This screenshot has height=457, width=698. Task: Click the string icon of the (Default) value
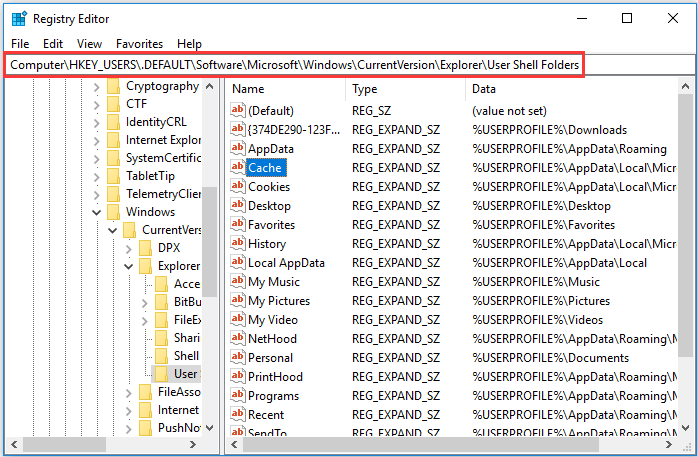(x=238, y=110)
